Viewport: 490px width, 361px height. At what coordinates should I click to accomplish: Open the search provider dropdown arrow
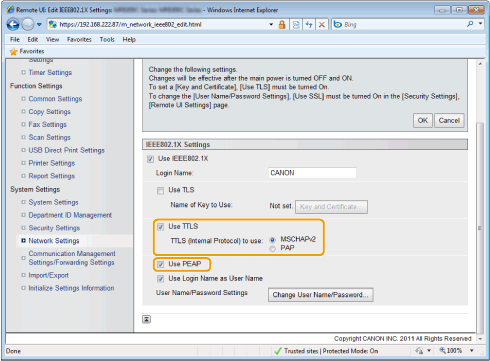pyautogui.click(x=480, y=24)
